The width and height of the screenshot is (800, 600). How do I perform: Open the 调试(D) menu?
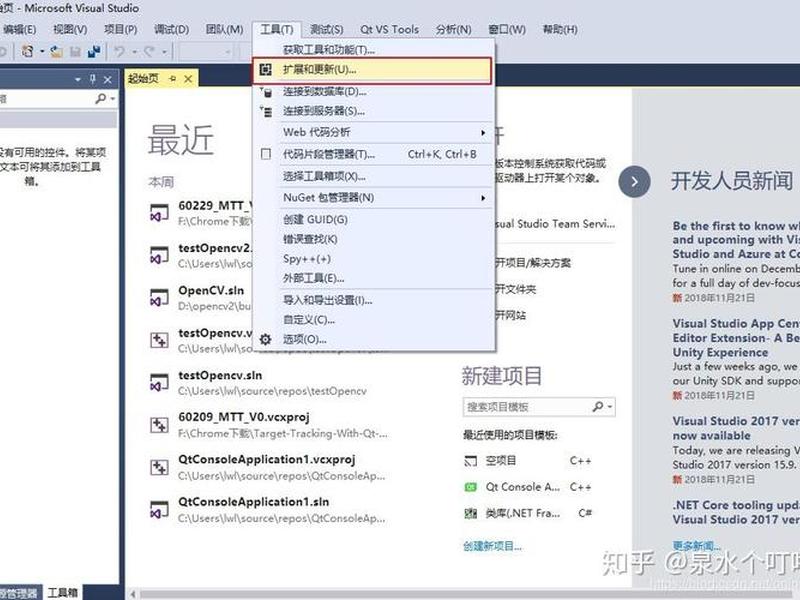(171, 30)
